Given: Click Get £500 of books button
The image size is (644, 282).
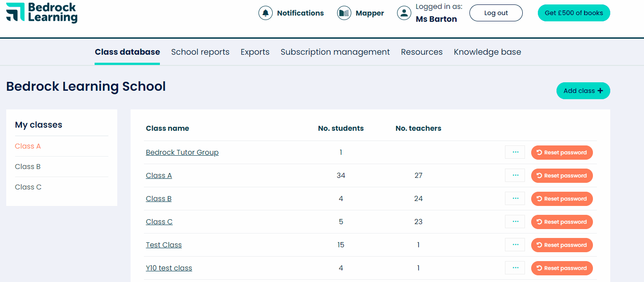Looking at the screenshot, I should click(x=574, y=13).
